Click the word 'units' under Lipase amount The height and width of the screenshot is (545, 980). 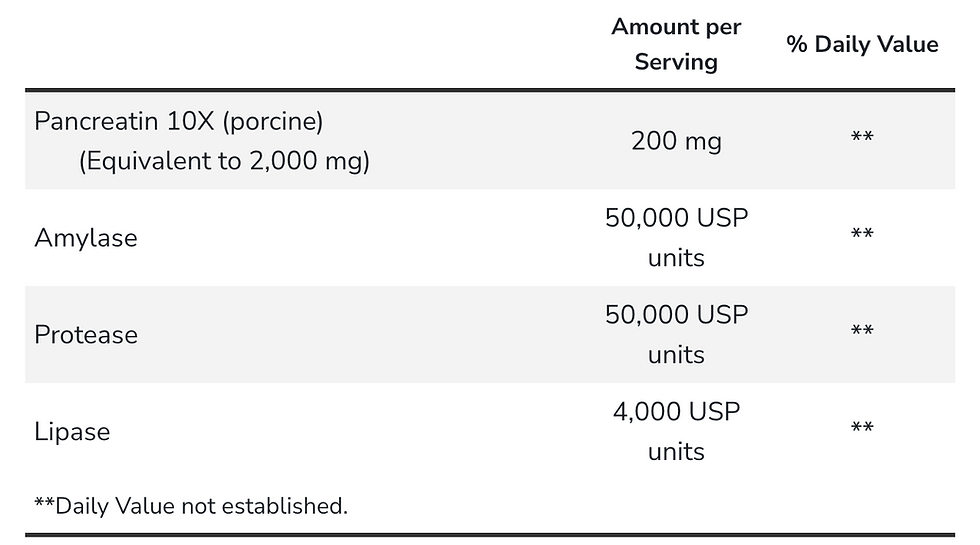(676, 452)
